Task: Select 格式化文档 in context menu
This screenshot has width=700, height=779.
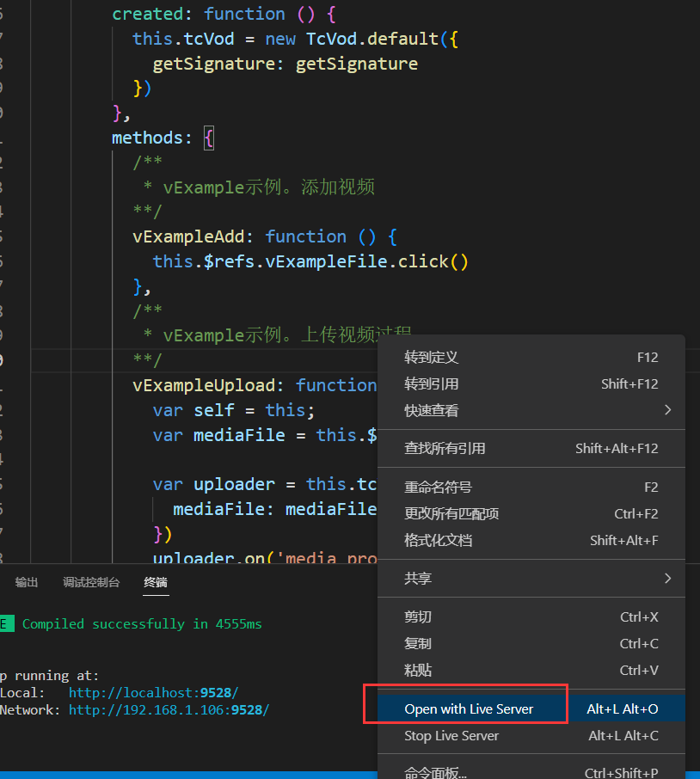Action: click(531, 540)
